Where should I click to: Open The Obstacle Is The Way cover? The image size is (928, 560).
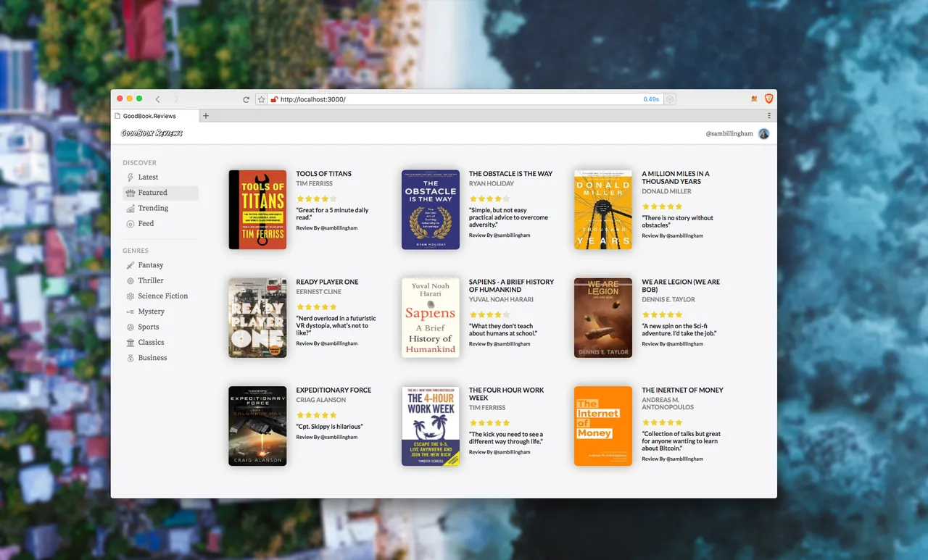(431, 210)
